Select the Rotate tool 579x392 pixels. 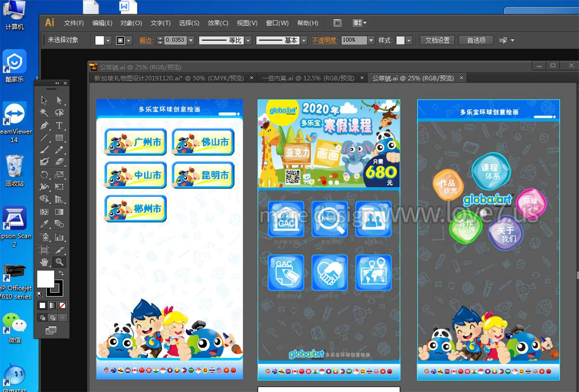point(44,175)
